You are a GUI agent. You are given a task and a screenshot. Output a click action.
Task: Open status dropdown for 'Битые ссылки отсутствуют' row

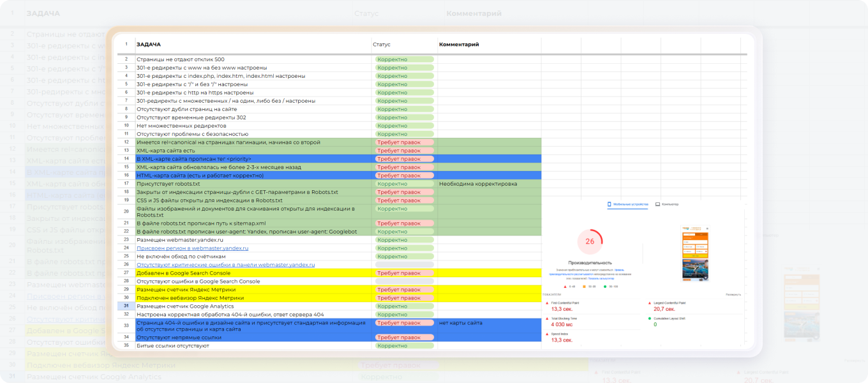[x=404, y=345]
